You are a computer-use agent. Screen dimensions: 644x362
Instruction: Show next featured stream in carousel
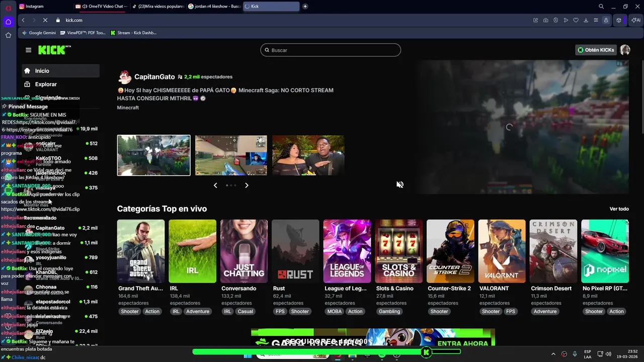247,186
